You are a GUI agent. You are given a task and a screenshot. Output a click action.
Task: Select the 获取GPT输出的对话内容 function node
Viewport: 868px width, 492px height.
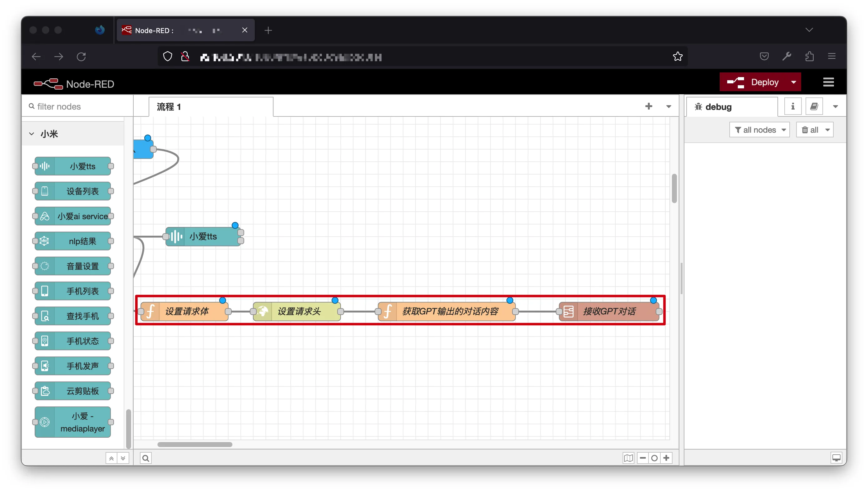[447, 311]
